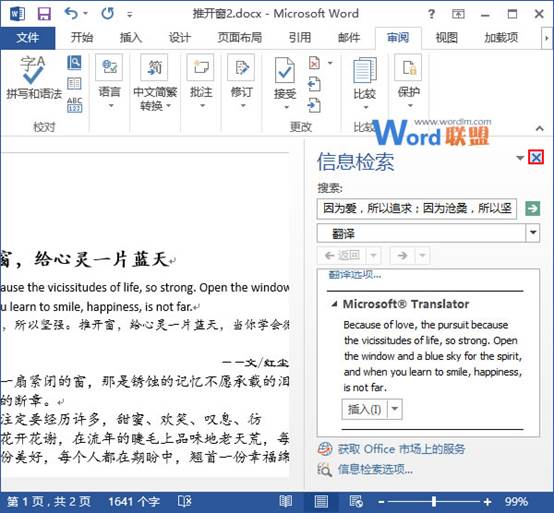Switch to the 视图 tab
The image size is (554, 513).
coord(447,37)
